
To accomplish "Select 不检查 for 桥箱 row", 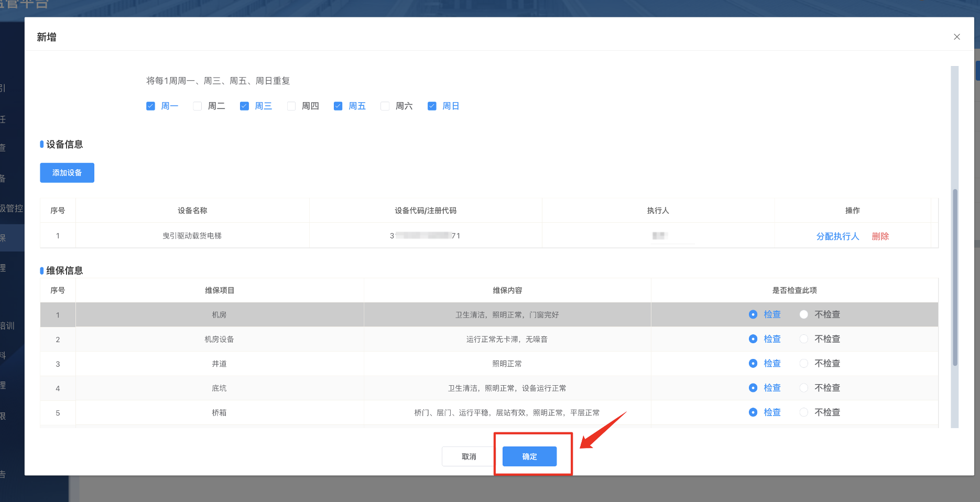I will (x=804, y=412).
